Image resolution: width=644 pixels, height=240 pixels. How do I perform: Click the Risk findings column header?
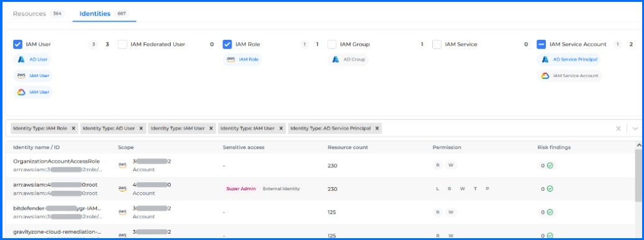click(554, 147)
